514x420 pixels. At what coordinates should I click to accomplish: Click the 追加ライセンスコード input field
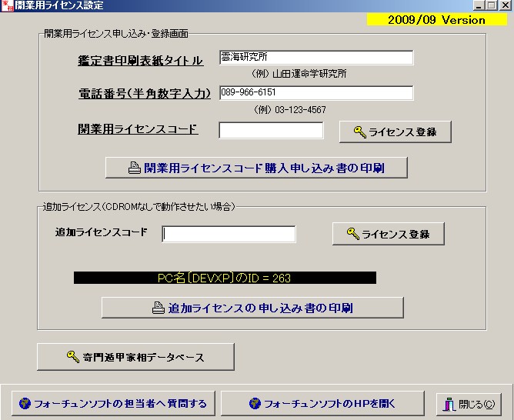pyautogui.click(x=229, y=234)
